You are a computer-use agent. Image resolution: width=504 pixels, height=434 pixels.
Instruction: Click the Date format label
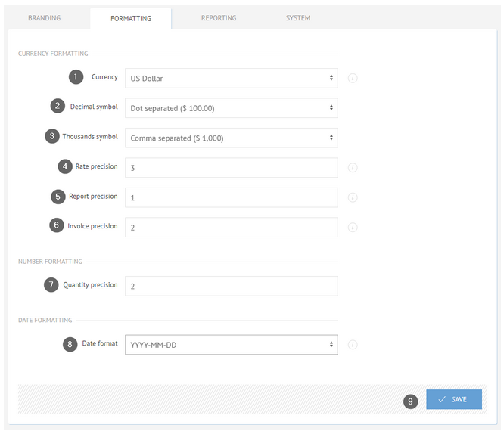click(100, 343)
